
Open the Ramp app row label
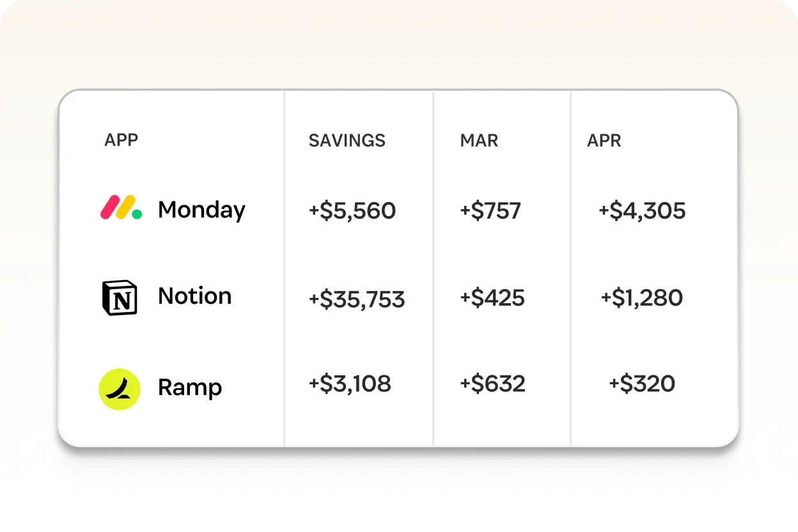tap(190, 388)
